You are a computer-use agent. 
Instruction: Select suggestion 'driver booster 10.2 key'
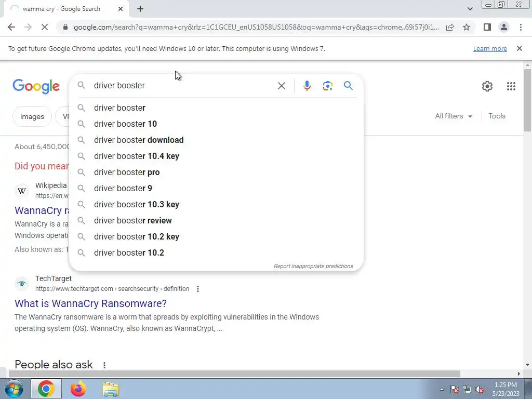(x=217, y=237)
